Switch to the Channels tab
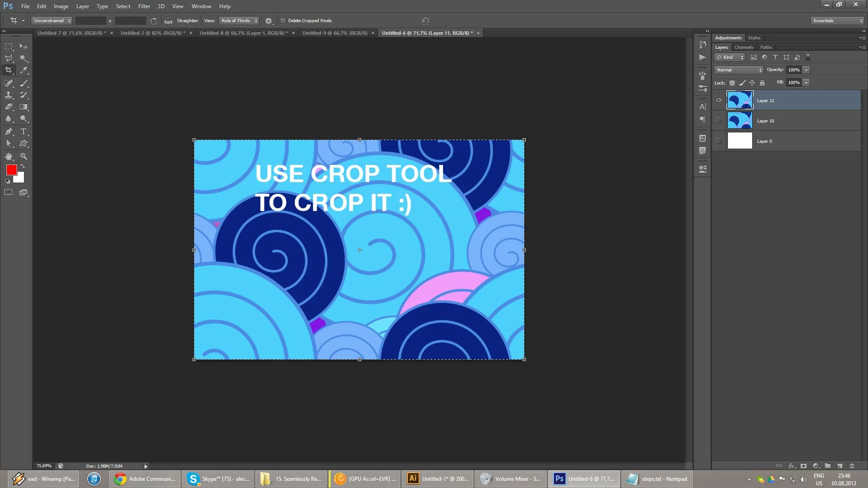Viewport: 868px width, 488px height. click(x=743, y=47)
